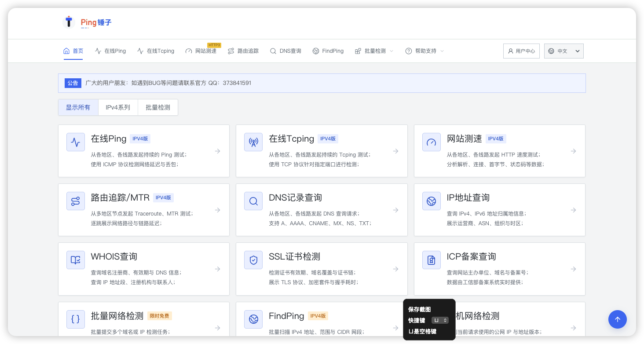Open 在线Tcping in the navigation bar

click(156, 51)
